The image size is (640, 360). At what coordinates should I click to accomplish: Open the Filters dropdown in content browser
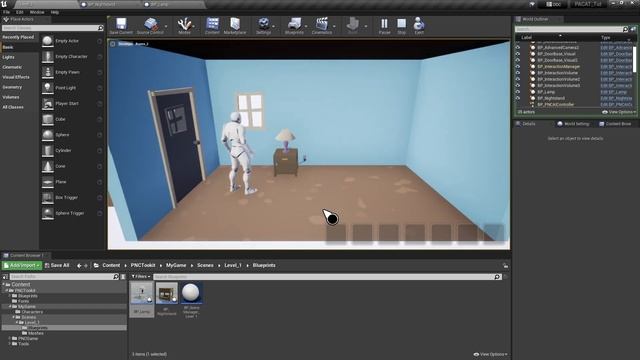pyautogui.click(x=140, y=277)
